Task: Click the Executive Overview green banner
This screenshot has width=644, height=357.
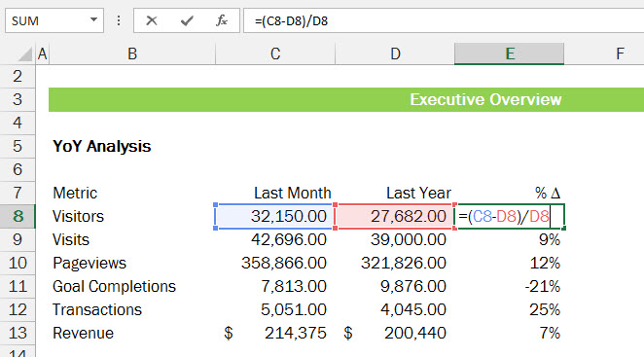Action: [346, 99]
